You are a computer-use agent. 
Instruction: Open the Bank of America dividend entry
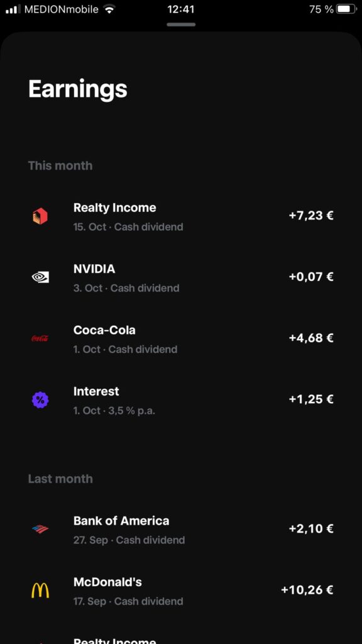[x=181, y=530]
